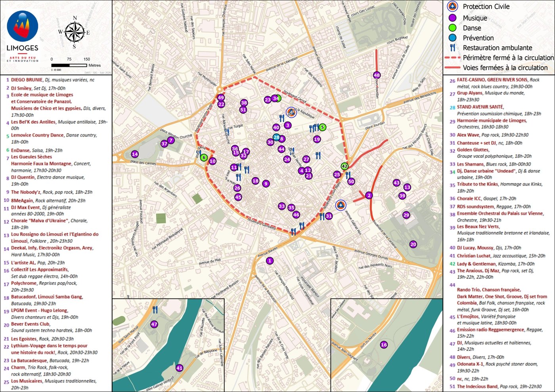This screenshot has width=555, height=392.
Task: Select map marker number 1
Action: [x=270, y=261]
